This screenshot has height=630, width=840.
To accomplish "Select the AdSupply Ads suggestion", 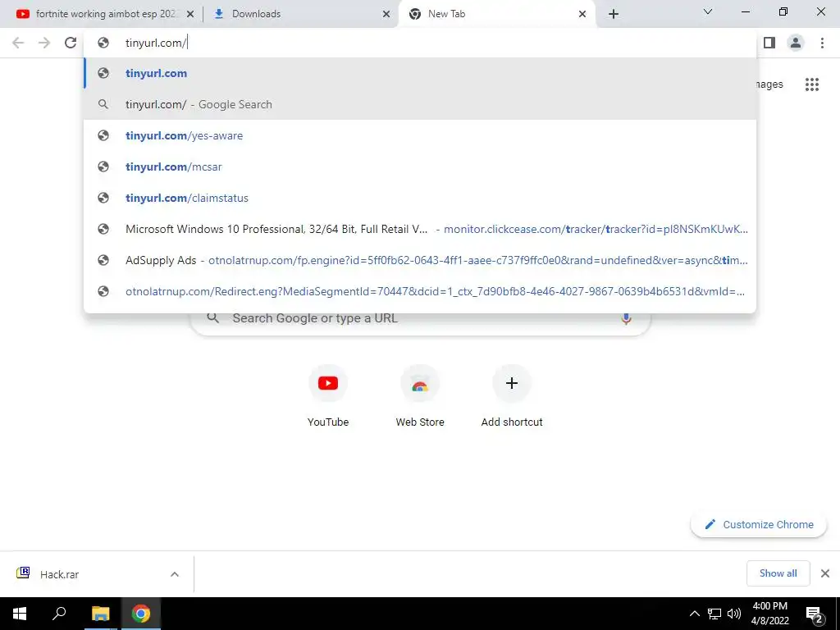I will pyautogui.click(x=420, y=260).
